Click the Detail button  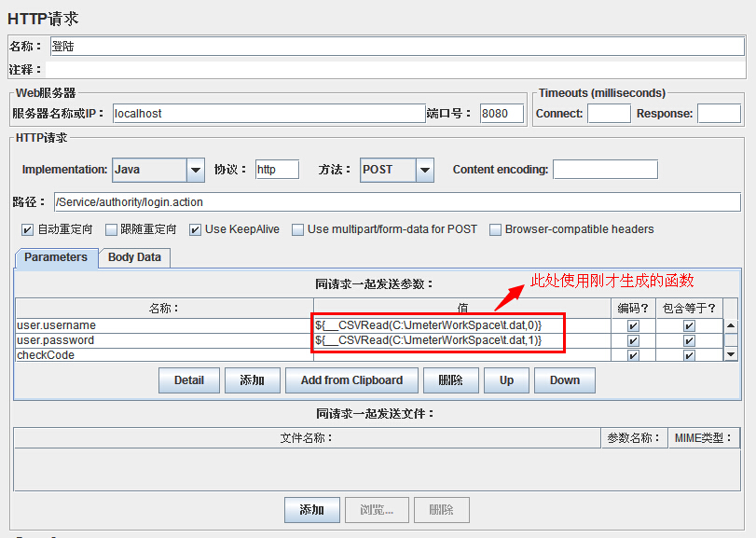click(189, 380)
